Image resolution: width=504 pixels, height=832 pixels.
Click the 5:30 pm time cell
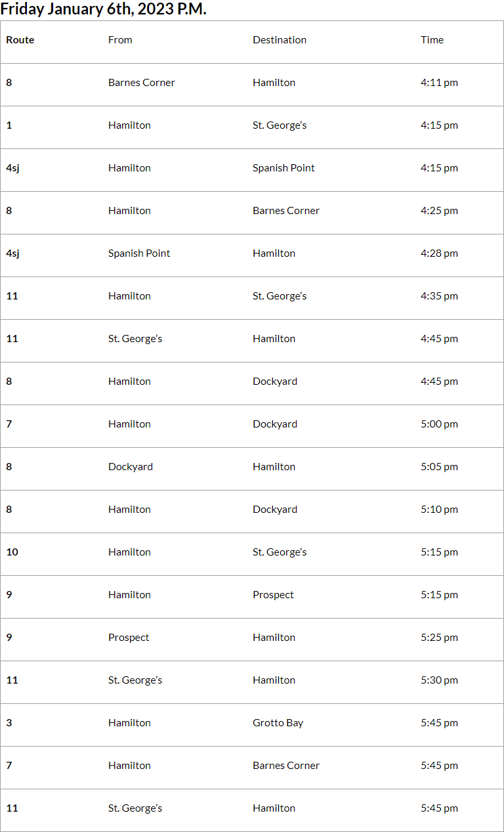click(439, 680)
